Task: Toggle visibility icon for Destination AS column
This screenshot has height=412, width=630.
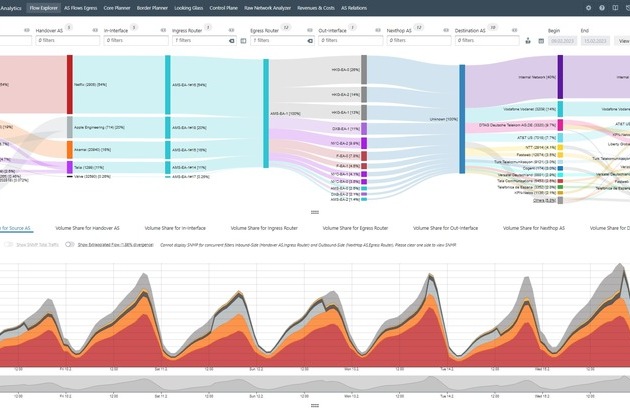Action: click(x=514, y=30)
